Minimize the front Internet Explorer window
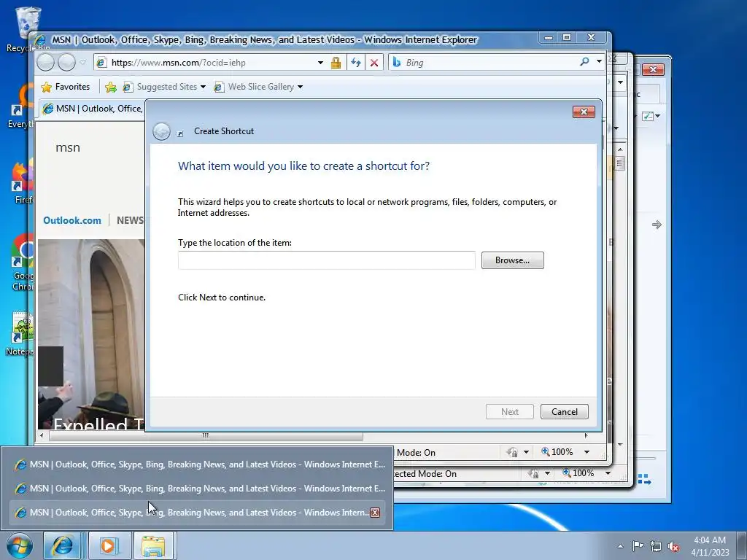Image resolution: width=747 pixels, height=560 pixels. pyautogui.click(x=549, y=37)
